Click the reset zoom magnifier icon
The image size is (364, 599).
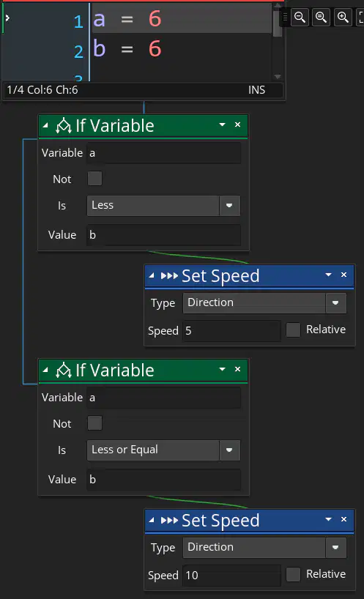click(x=322, y=17)
